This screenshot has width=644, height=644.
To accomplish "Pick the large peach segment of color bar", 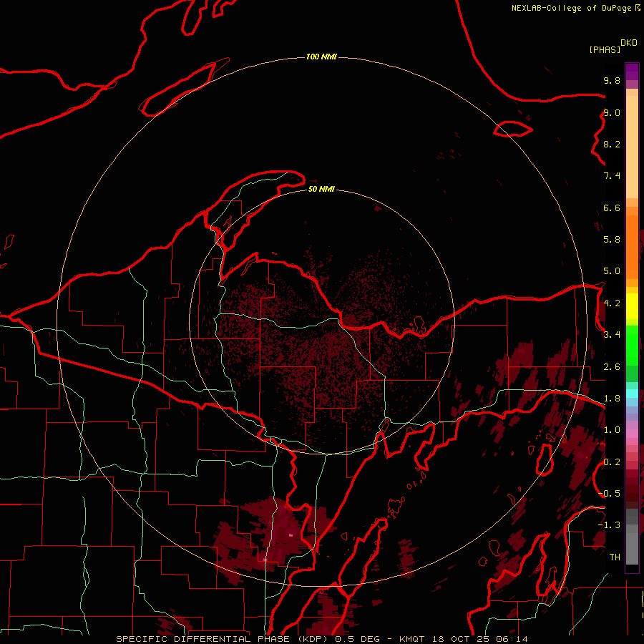I will tap(632, 147).
